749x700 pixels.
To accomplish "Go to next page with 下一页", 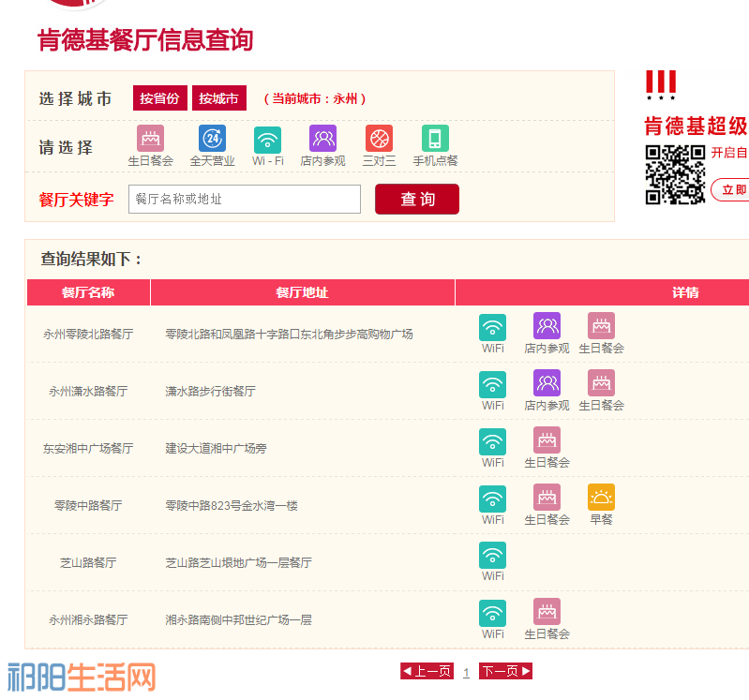I will [x=505, y=671].
